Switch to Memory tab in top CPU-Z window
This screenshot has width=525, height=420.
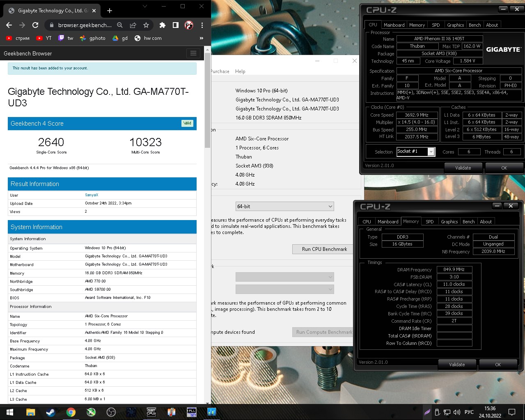click(x=417, y=25)
